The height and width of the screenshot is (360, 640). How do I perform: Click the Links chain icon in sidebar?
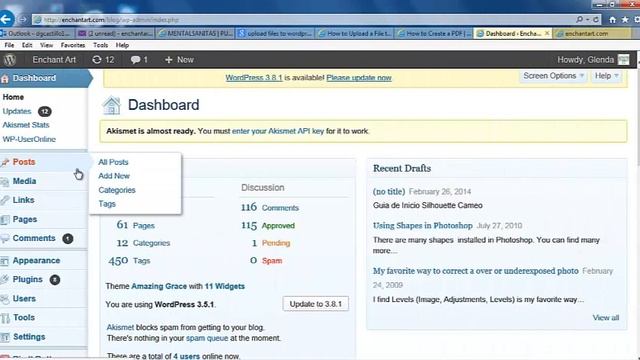click(5, 200)
